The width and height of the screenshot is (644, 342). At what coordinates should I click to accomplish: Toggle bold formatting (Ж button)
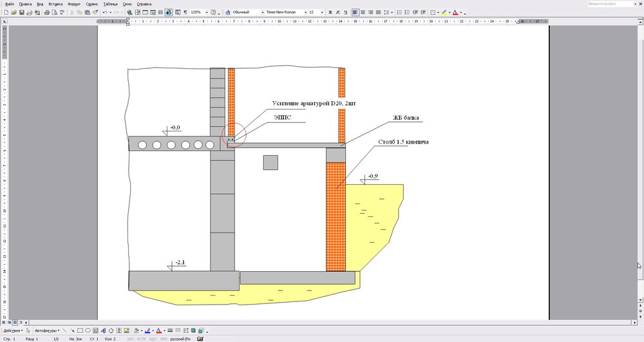[x=330, y=12]
